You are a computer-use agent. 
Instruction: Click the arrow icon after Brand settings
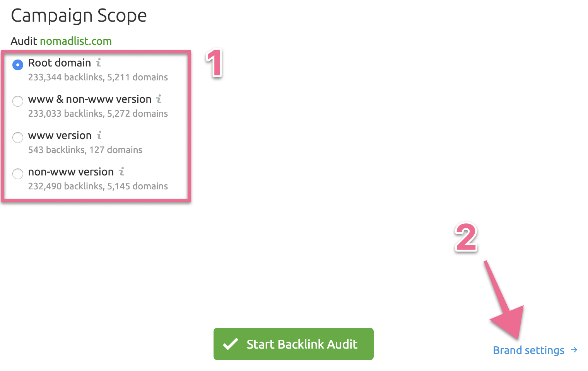click(574, 350)
